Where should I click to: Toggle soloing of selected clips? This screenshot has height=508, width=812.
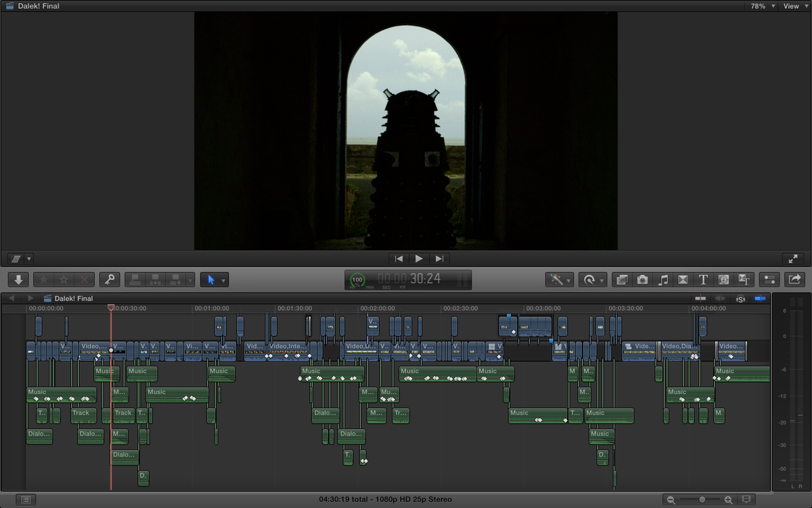point(740,299)
